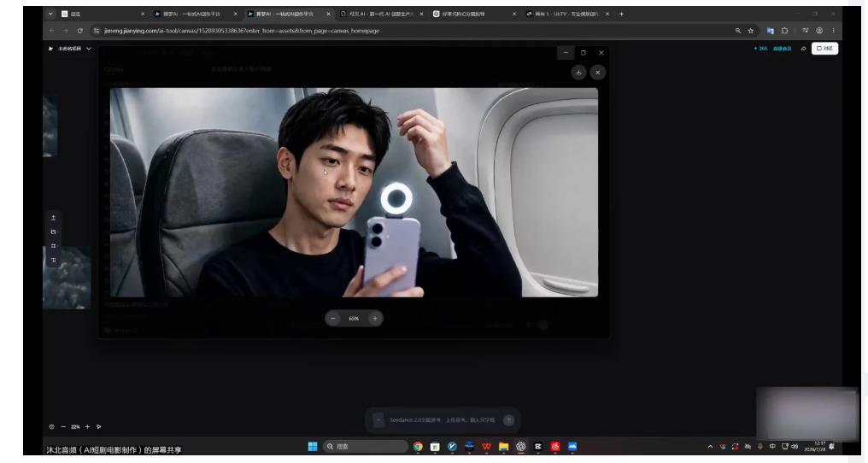868x463 pixels.
Task: Decrease canvas zoom with bottom-left minus
Action: [63, 427]
